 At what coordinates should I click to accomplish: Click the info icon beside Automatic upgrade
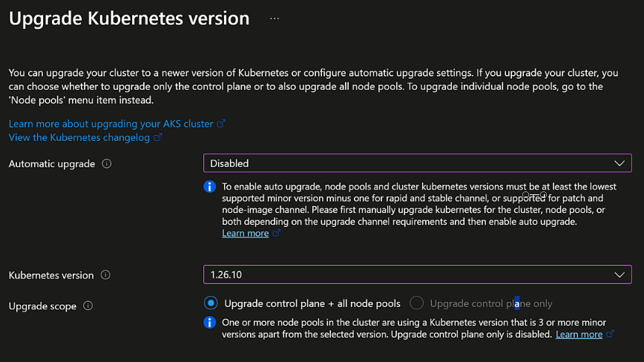[x=107, y=164]
